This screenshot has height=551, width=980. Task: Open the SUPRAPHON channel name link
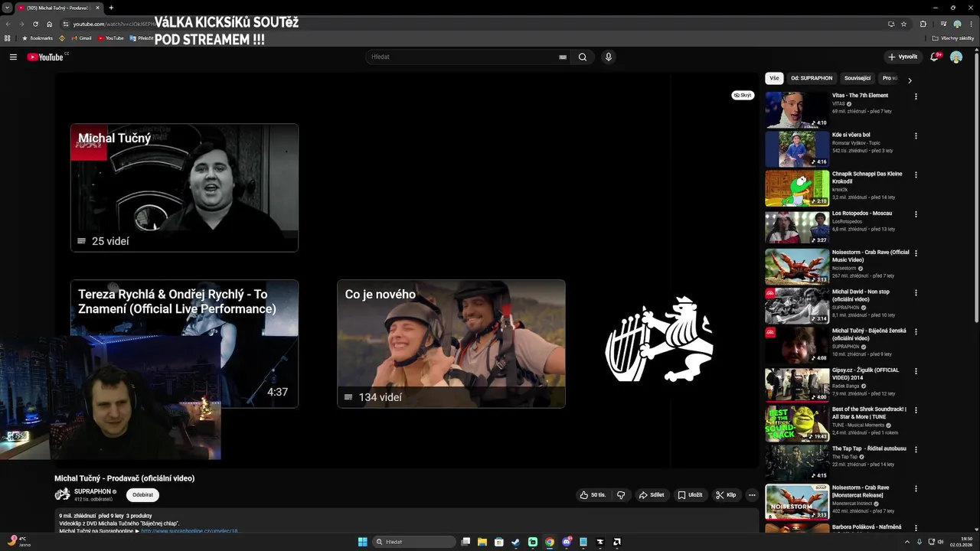[x=93, y=491]
